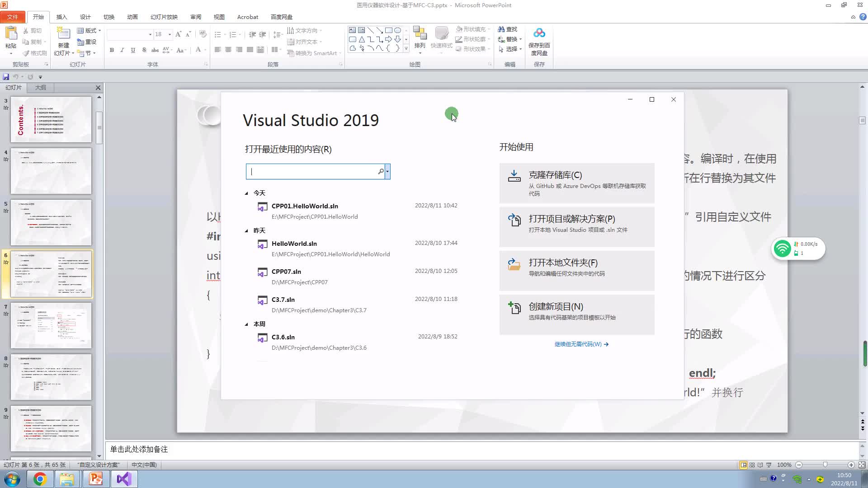
Task: Switch to Insert (插入) ribbon tab
Action: [61, 17]
